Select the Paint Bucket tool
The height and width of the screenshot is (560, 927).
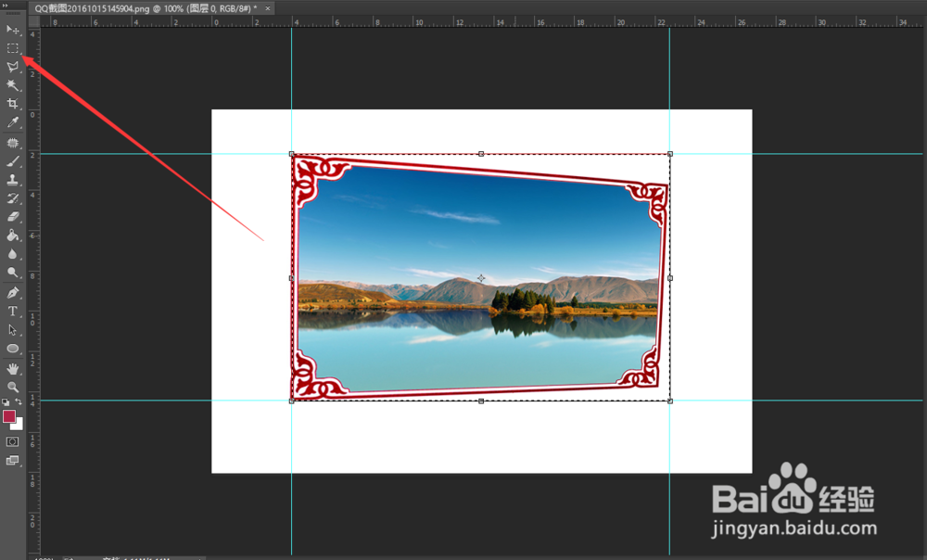point(12,235)
